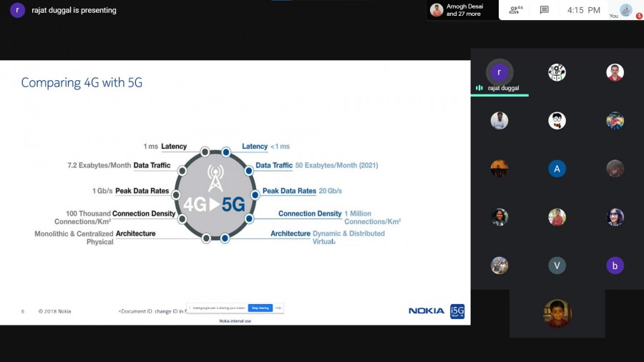Viewport: 644px width, 362px height.
Task: Open the participants list showing 46 people
Action: (515, 10)
